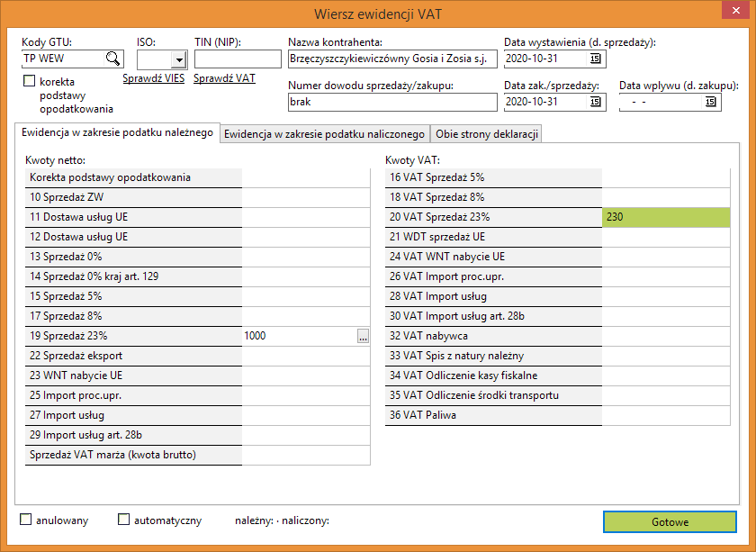
Task: Tick the korekta podstawy opodatkowania checkbox
Action: (x=30, y=81)
